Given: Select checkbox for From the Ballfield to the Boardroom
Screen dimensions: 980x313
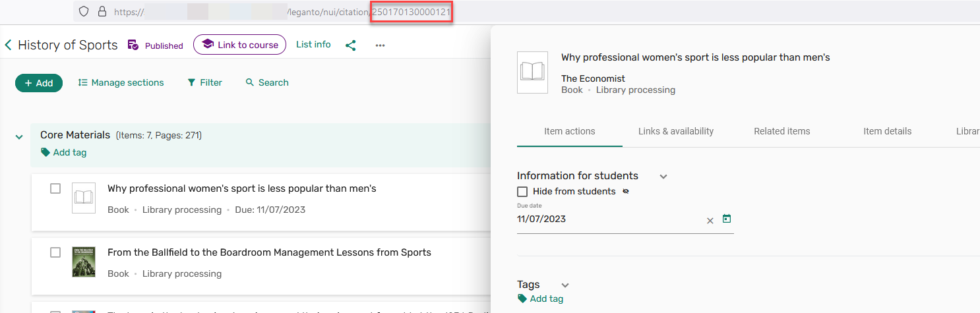Looking at the screenshot, I should tap(55, 252).
